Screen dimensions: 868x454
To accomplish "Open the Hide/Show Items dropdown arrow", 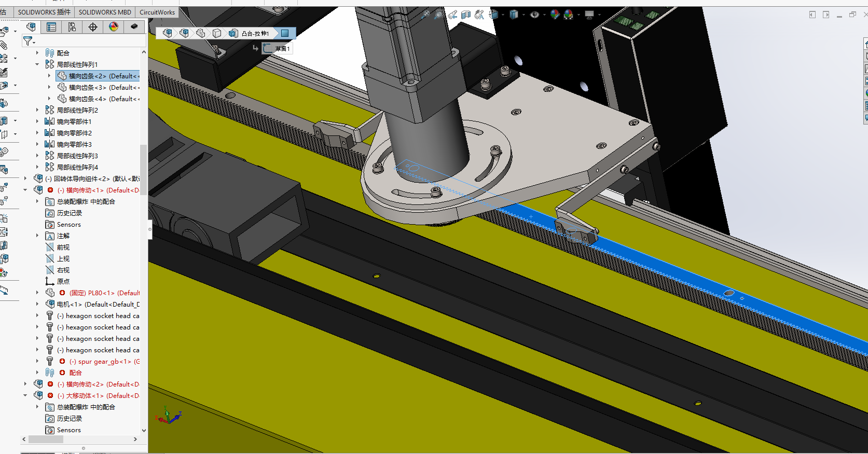I will (x=544, y=15).
